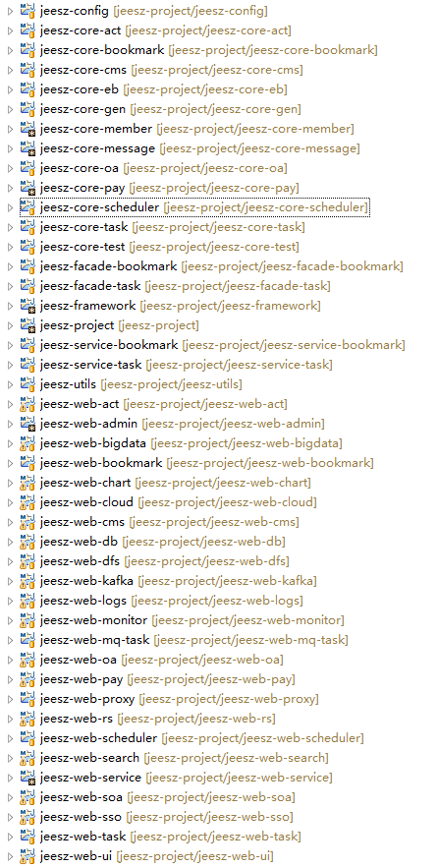Expand the jeesz-web-db project node
This screenshot has width=438, height=868.
tap(10, 542)
